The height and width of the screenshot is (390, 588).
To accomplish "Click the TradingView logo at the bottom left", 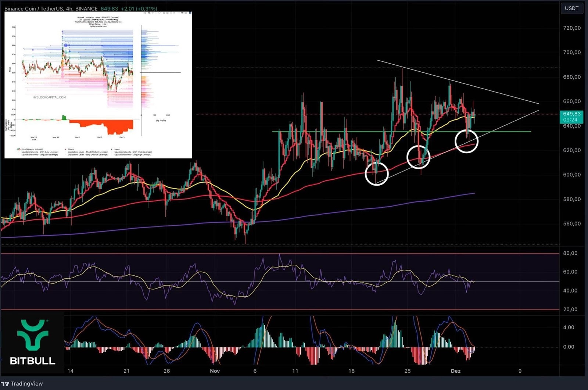I will point(22,383).
